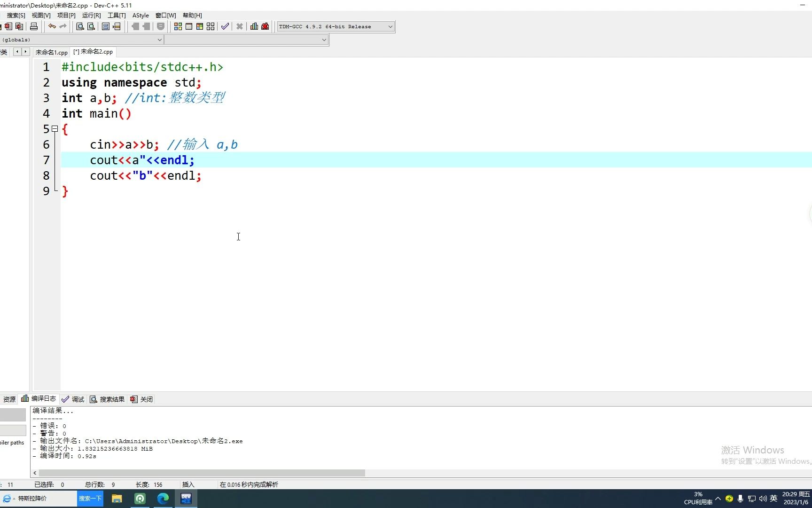The width and height of the screenshot is (812, 508).
Task: Click the Forward navigation toolbar icon
Action: coord(146,26)
